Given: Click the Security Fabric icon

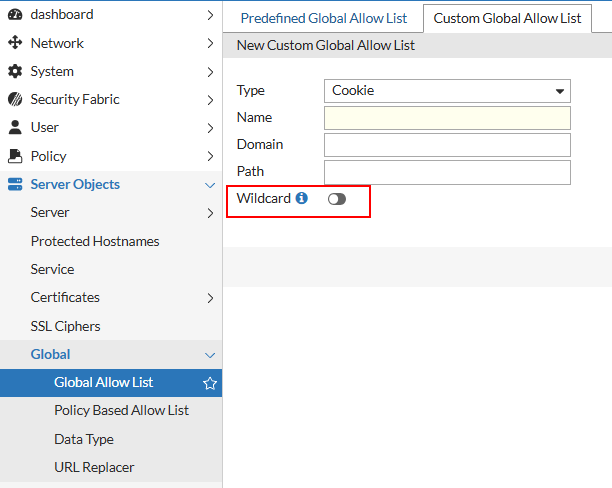Looking at the screenshot, I should click(15, 100).
